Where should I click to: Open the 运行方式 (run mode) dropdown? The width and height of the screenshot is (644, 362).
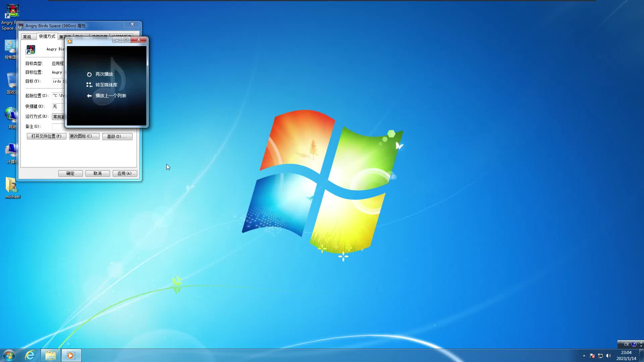pos(59,116)
